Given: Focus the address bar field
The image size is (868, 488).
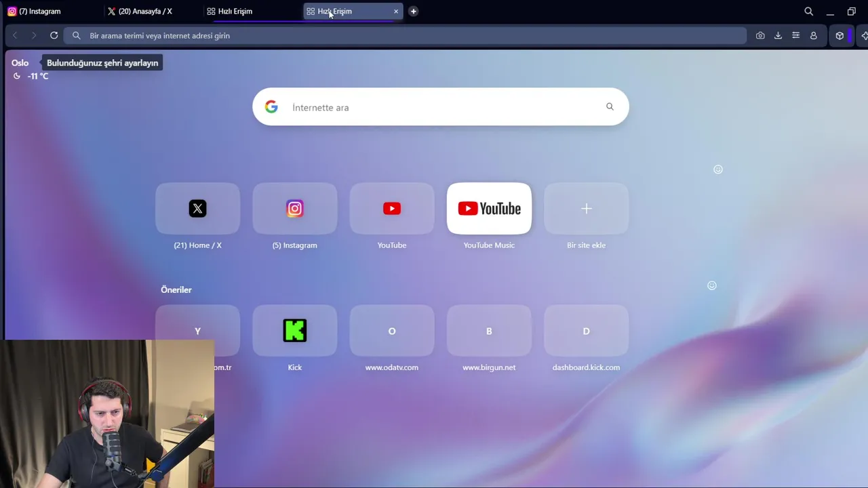Looking at the screenshot, I should point(406,35).
